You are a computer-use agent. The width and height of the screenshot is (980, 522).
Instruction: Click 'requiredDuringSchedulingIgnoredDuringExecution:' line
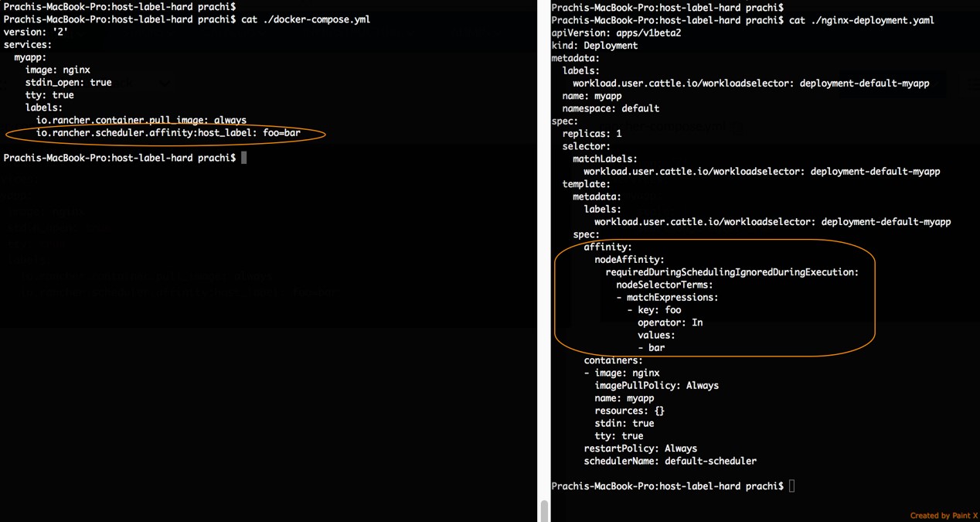coord(732,272)
